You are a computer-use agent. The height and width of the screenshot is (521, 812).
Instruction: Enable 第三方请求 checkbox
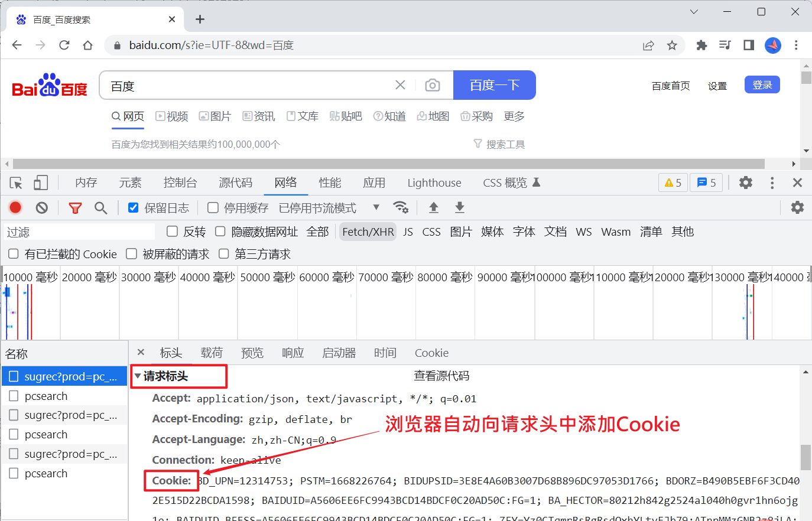[x=223, y=253]
